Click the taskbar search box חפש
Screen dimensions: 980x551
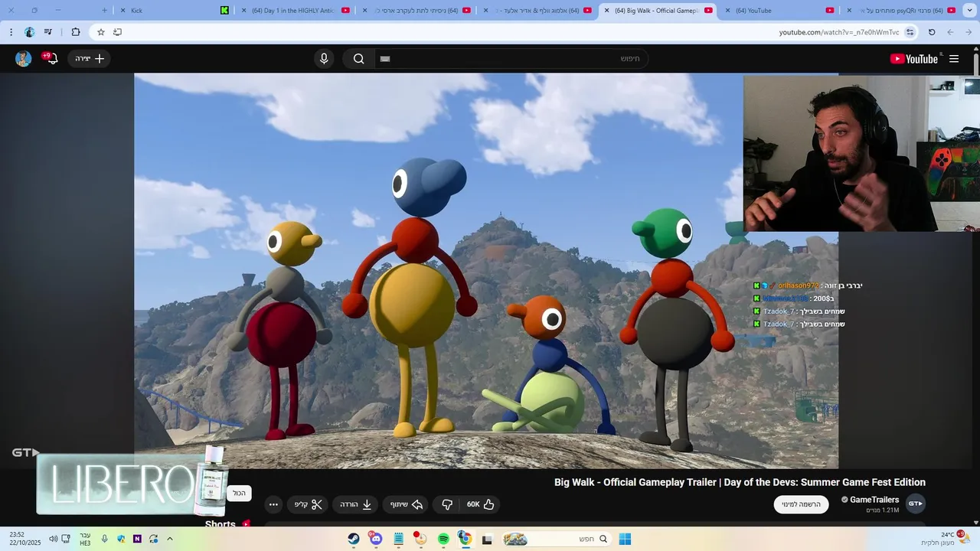tap(557, 539)
